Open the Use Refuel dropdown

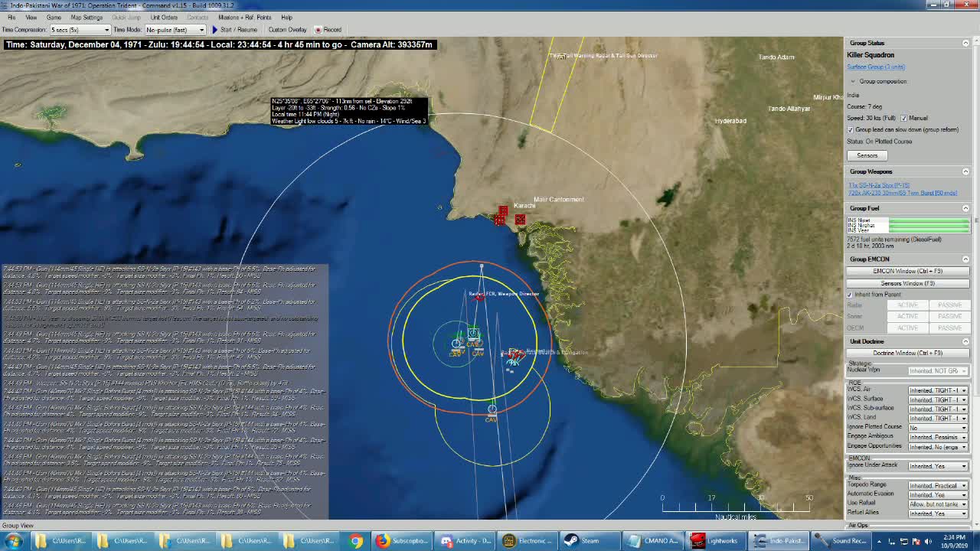click(938, 504)
